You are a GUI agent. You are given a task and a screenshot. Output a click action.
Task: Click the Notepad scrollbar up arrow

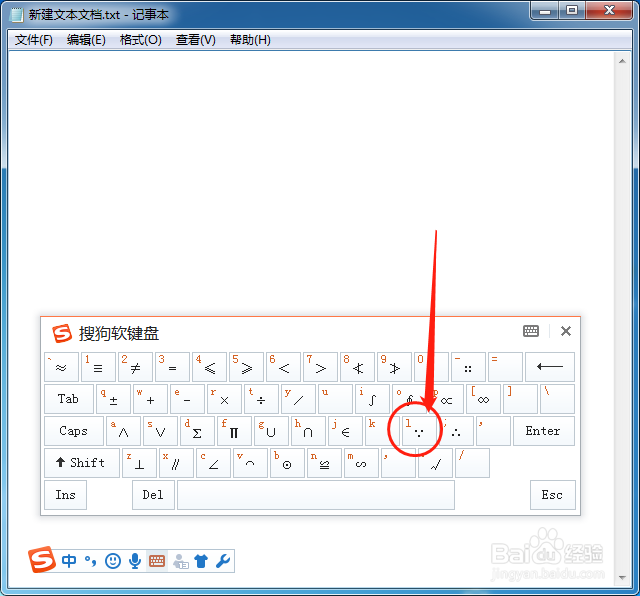click(x=622, y=61)
